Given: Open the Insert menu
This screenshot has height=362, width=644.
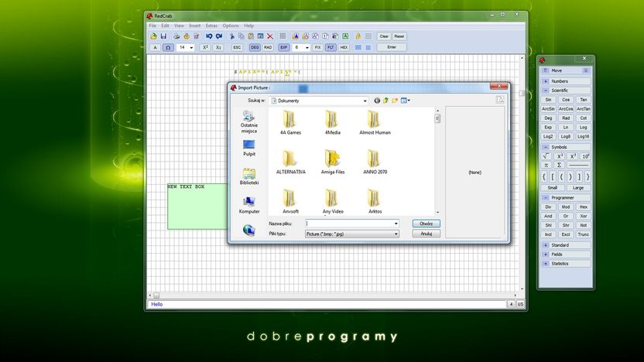Looking at the screenshot, I should click(x=195, y=26).
